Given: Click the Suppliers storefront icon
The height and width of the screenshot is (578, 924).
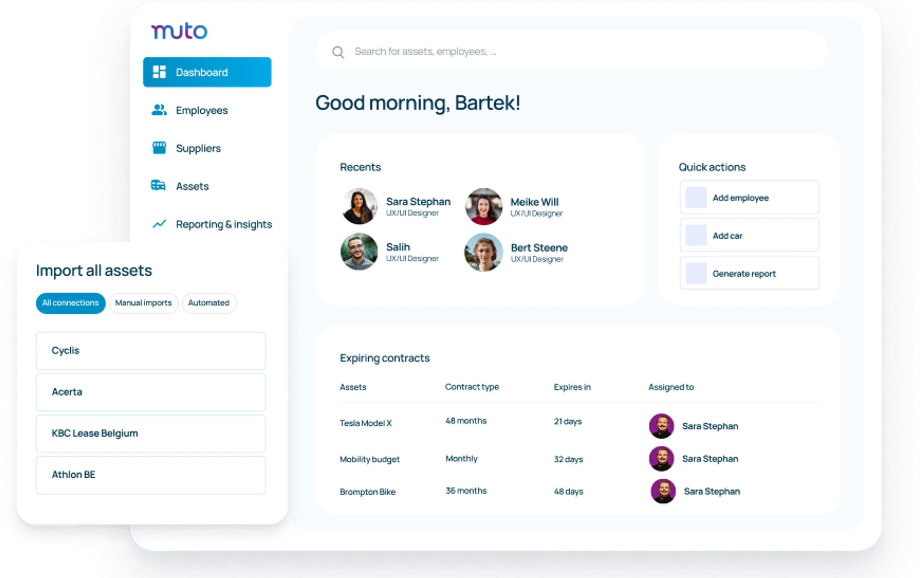Looking at the screenshot, I should [x=159, y=148].
